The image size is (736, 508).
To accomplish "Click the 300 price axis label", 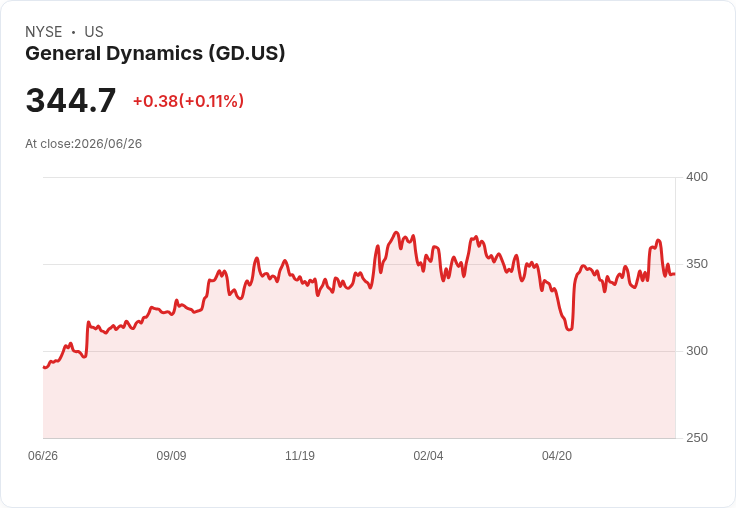I will (697, 351).
